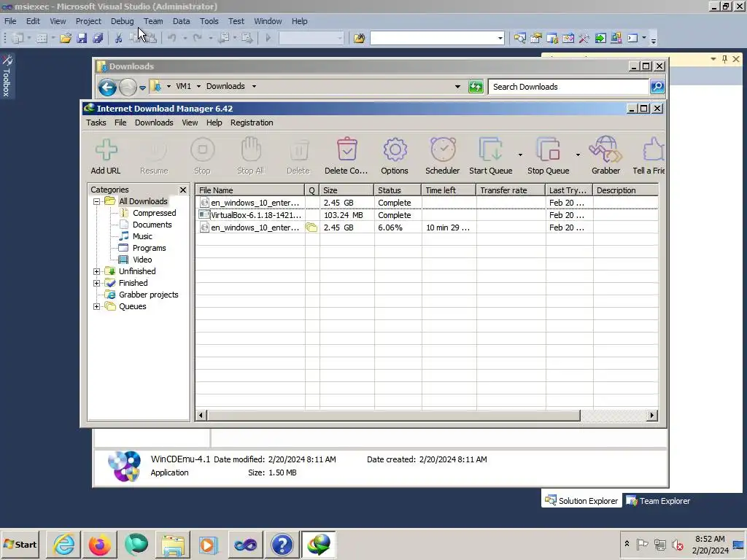This screenshot has width=747, height=560.
Task: Click the search magnifier in Downloads window
Action: coord(657,87)
